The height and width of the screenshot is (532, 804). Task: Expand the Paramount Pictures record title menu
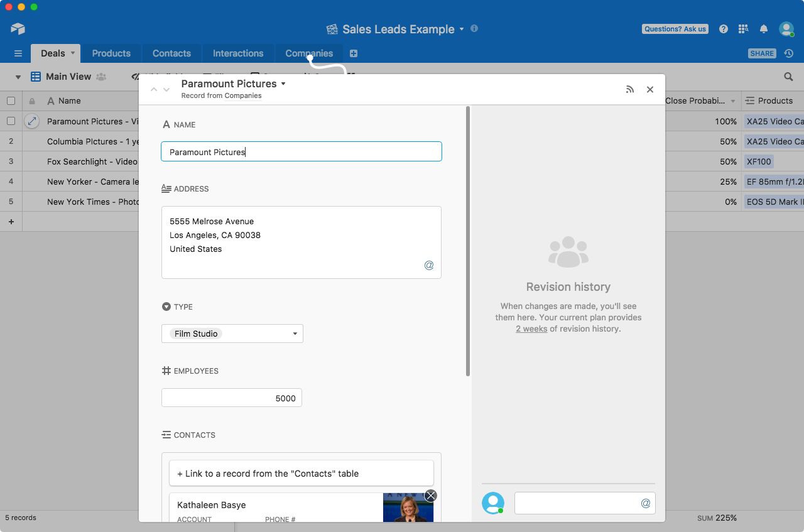coord(283,84)
